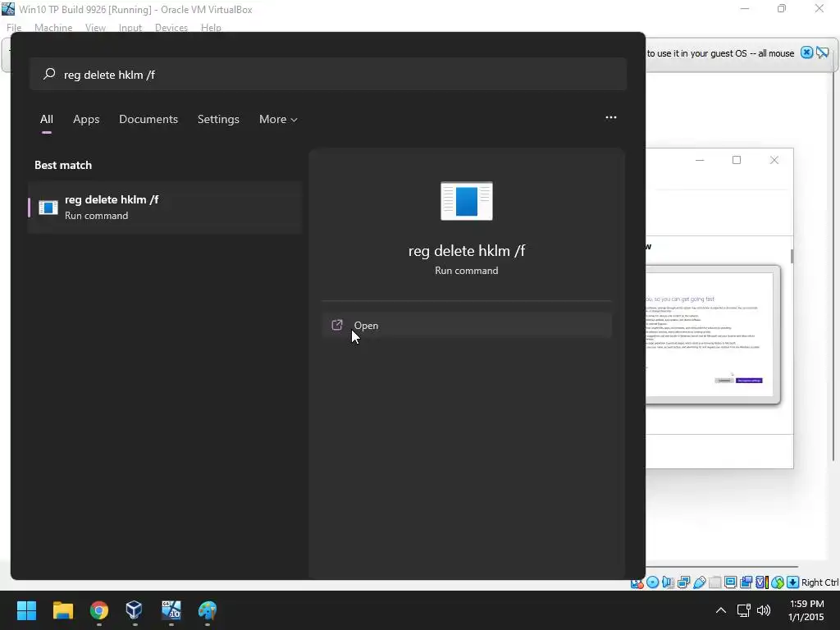The height and width of the screenshot is (630, 840).
Task: Switch to the Documents search filter
Action: tap(148, 119)
